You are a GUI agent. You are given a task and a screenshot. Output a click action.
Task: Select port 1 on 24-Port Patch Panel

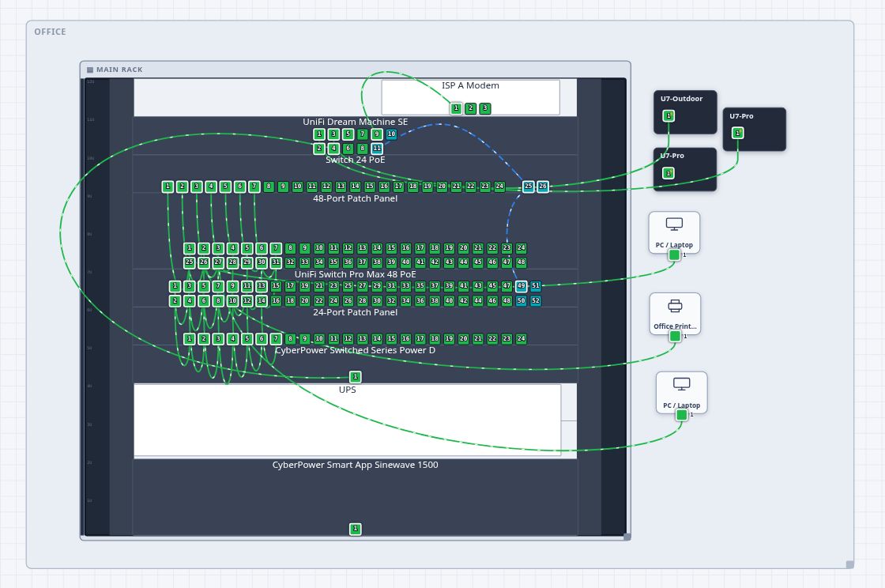190,338
